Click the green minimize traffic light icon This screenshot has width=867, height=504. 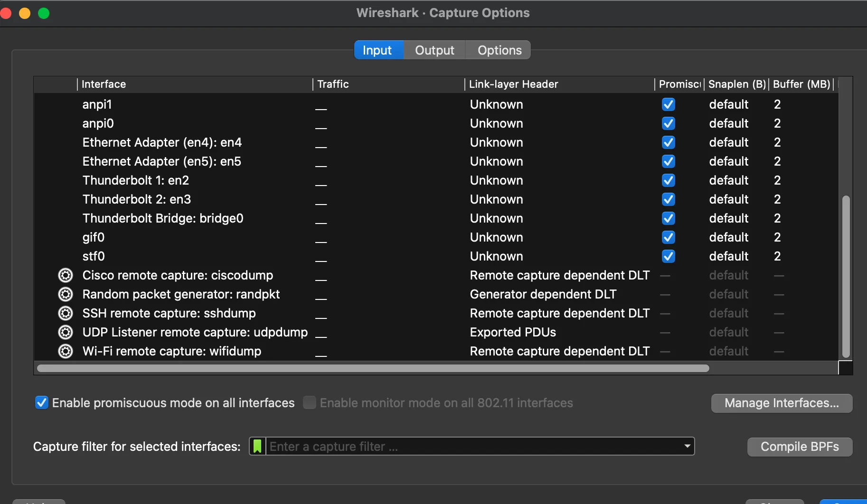[x=43, y=13]
